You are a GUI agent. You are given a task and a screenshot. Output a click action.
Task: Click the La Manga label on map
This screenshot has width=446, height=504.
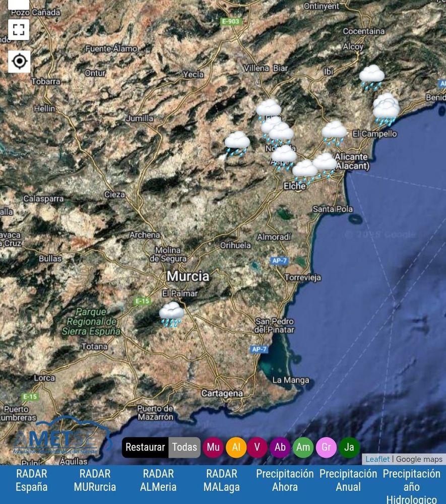(290, 380)
